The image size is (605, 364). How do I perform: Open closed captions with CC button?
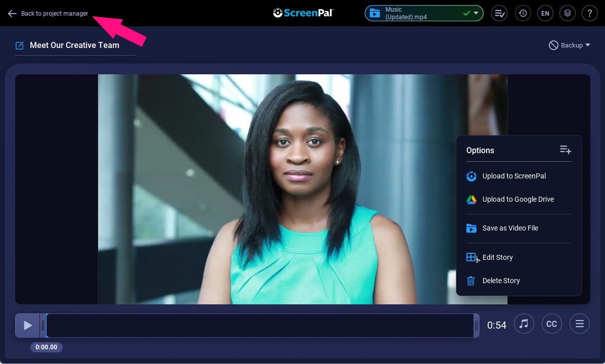552,324
